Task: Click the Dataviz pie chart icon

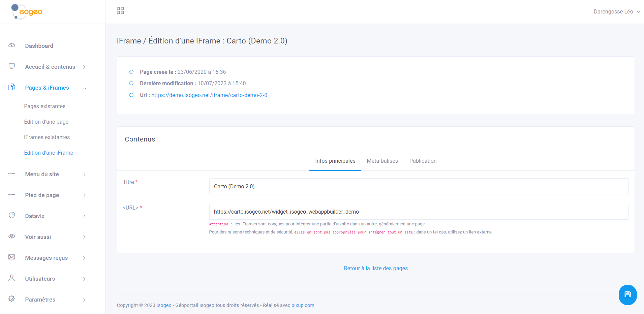Action: click(x=12, y=215)
